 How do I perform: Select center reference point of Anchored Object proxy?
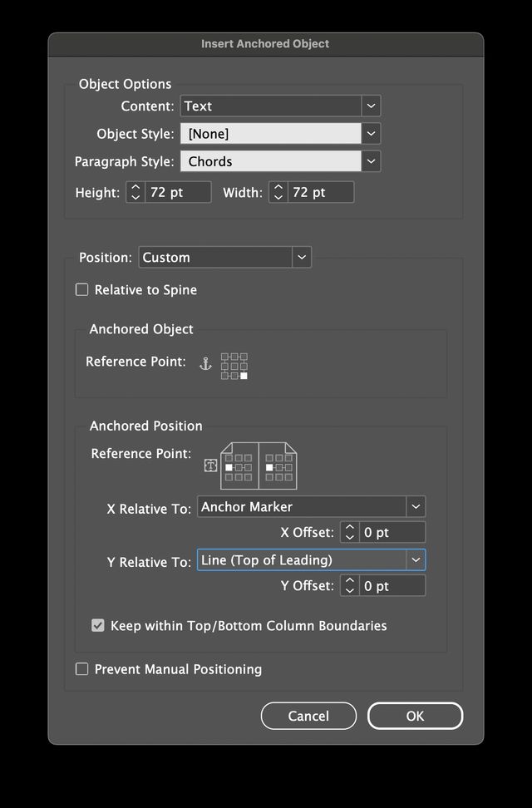[234, 365]
